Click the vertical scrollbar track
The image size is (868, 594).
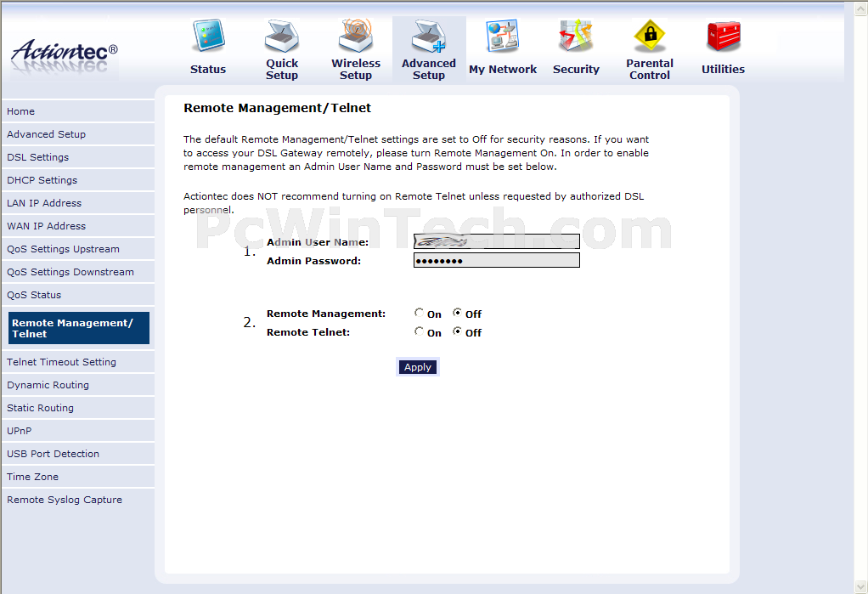click(x=861, y=297)
